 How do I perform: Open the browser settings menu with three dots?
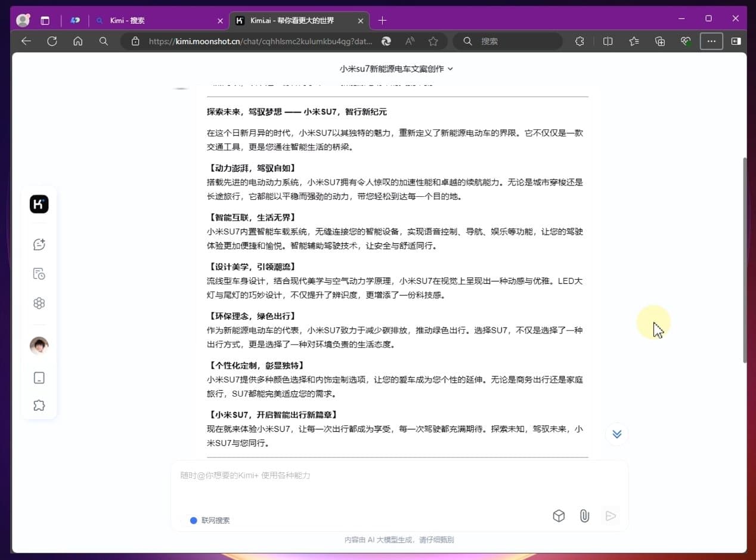pyautogui.click(x=711, y=41)
